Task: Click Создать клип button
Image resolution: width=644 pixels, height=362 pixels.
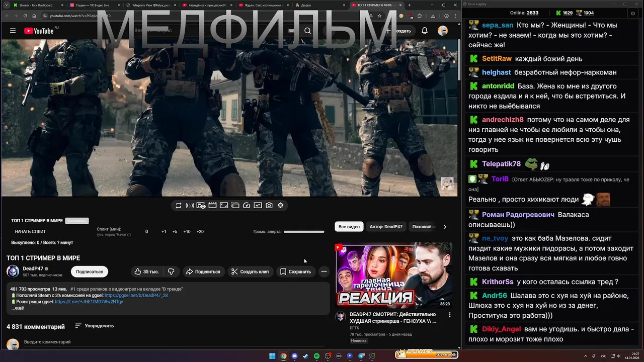Action: [250, 271]
